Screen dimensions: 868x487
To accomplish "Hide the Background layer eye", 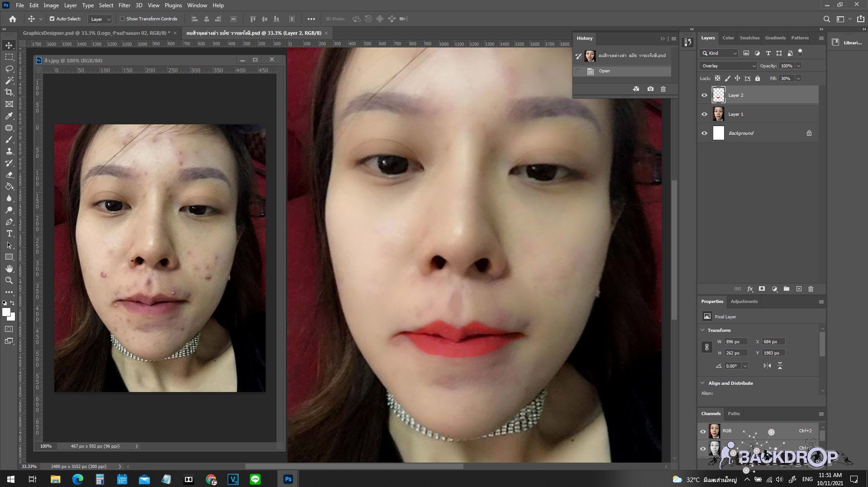I will click(704, 133).
